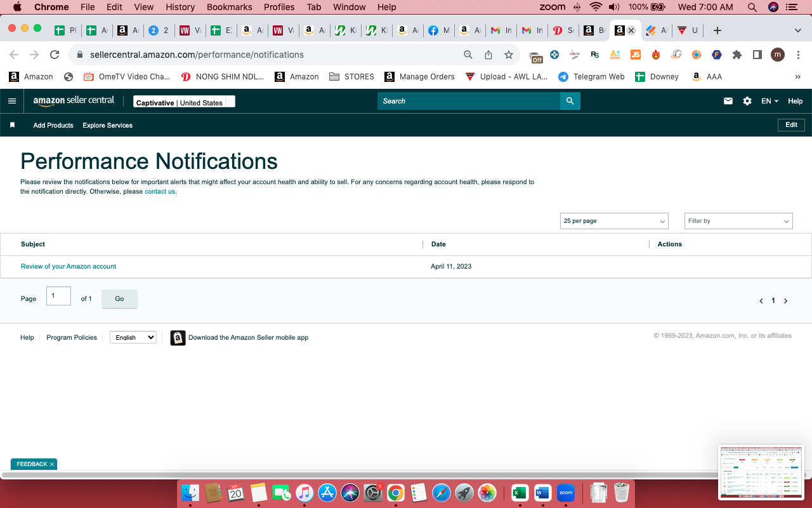
Task: Open the STORES bookmarks folder
Action: [351, 77]
